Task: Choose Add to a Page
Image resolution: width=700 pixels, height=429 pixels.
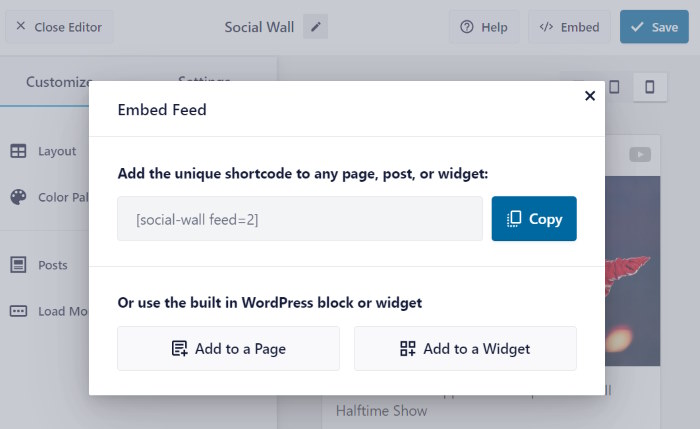Action: coord(228,349)
